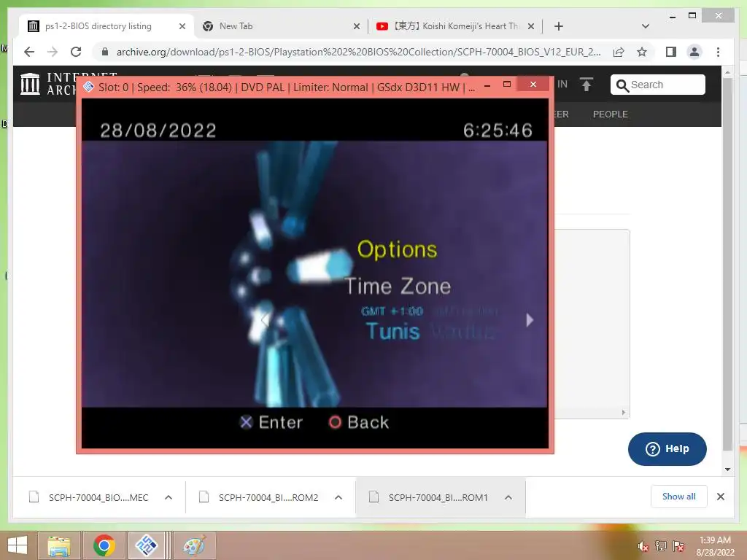Open the PEOPLE navigation item

611,114
